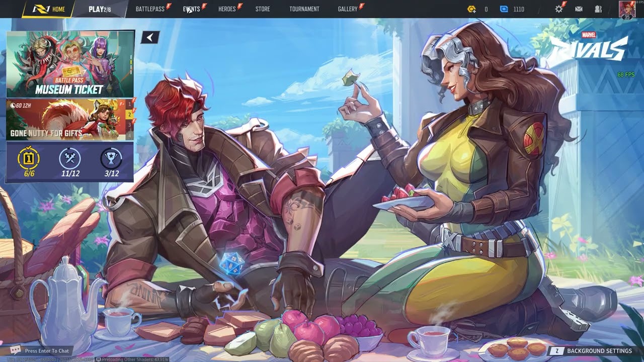Viewport: 644px width, 362px height.
Task: Open the Store tab
Action: [x=263, y=9]
